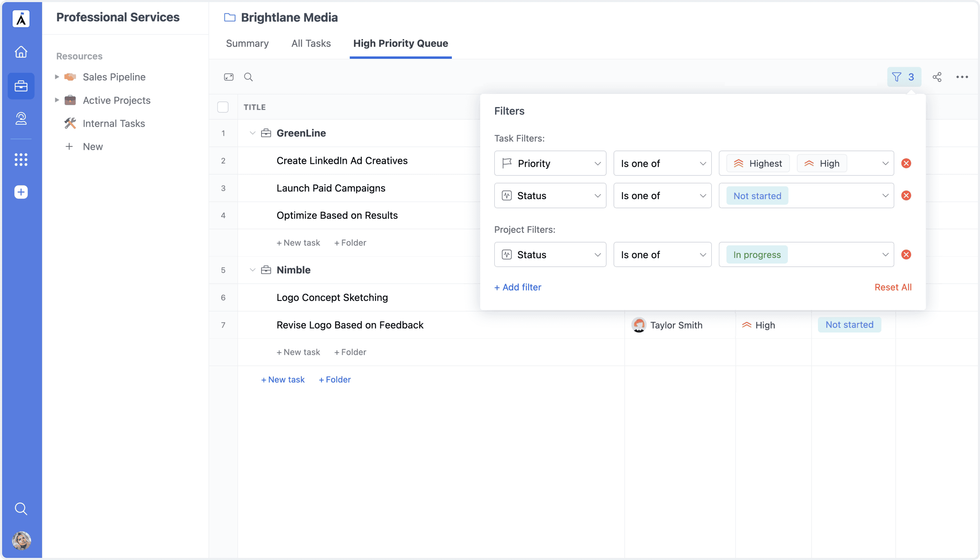
Task: Remove the Priority filter with red X
Action: coord(906,163)
